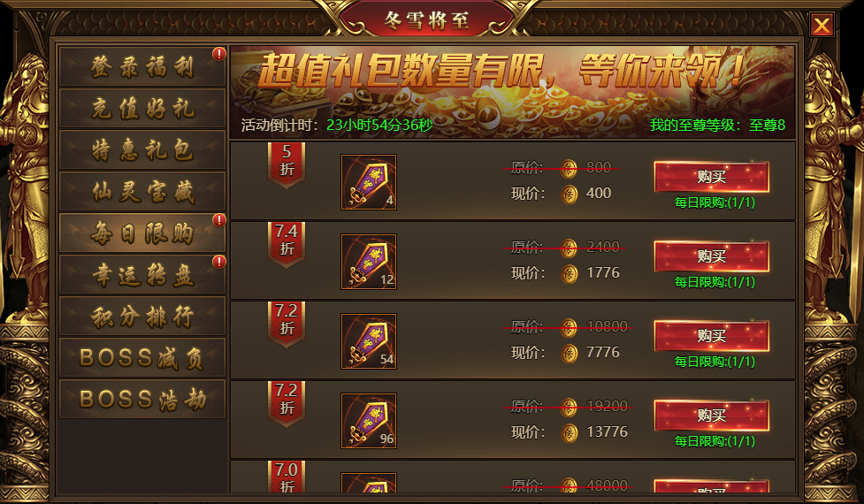The width and height of the screenshot is (864, 504).
Task: Click the gold coin beside price 1776
Action: pyautogui.click(x=570, y=273)
